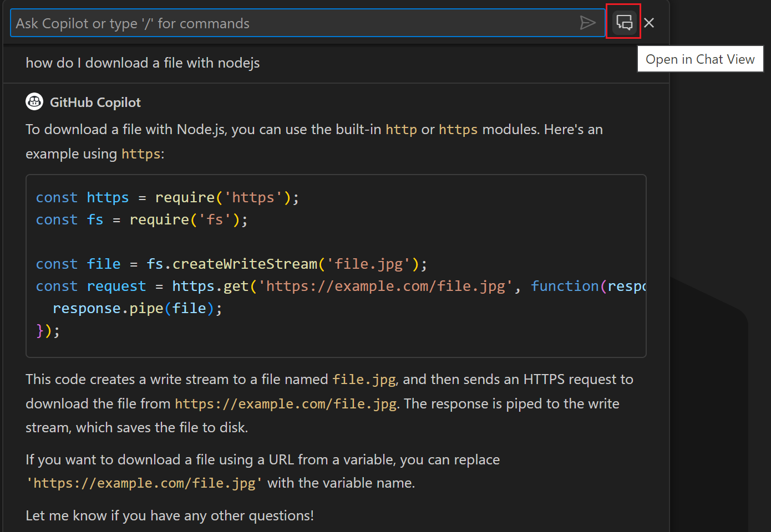Click inline code "https" before "modules"
Viewport: 771px width, 532px height.
coord(458,130)
